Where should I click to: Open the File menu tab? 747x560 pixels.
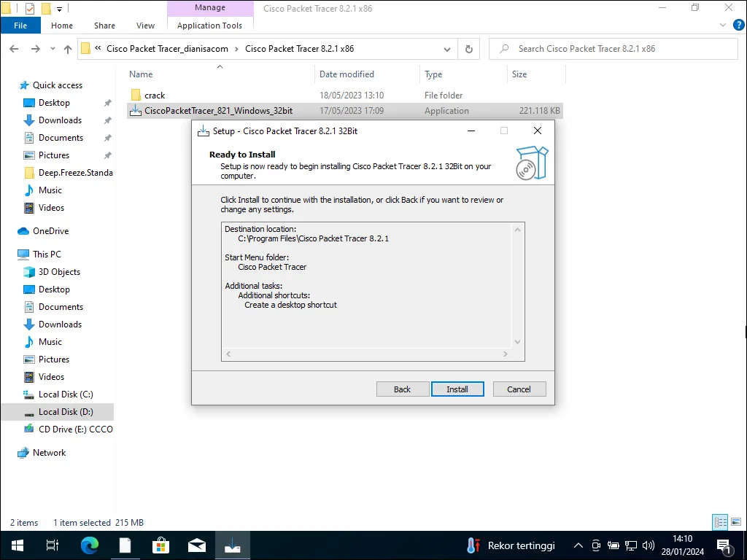pos(20,26)
